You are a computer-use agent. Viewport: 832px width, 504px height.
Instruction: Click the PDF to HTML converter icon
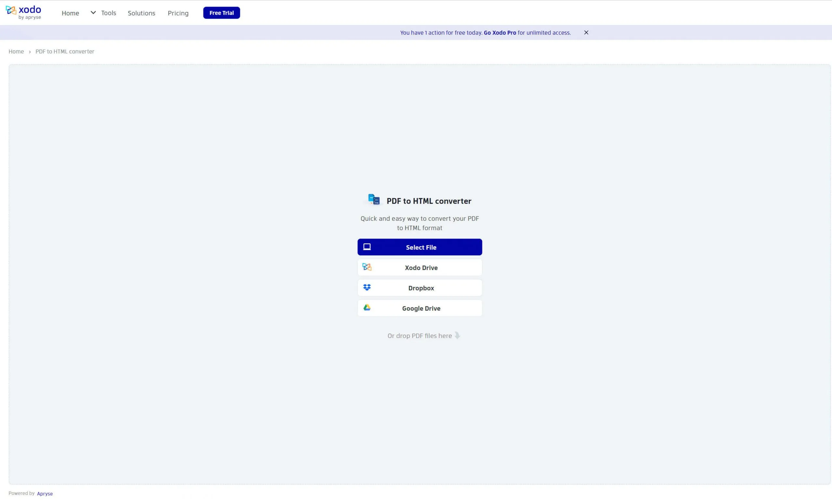[x=373, y=199]
